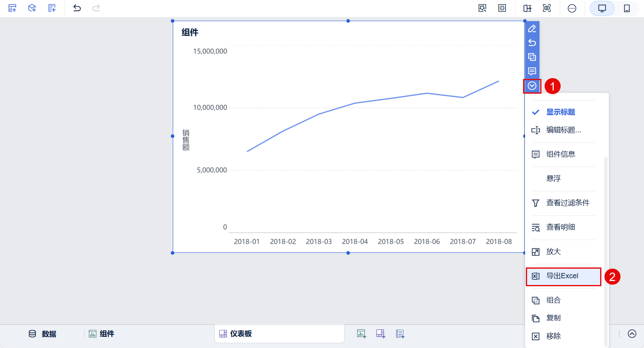Open the more options ellipsis icon
The width and height of the screenshot is (644, 348).
(x=572, y=8)
